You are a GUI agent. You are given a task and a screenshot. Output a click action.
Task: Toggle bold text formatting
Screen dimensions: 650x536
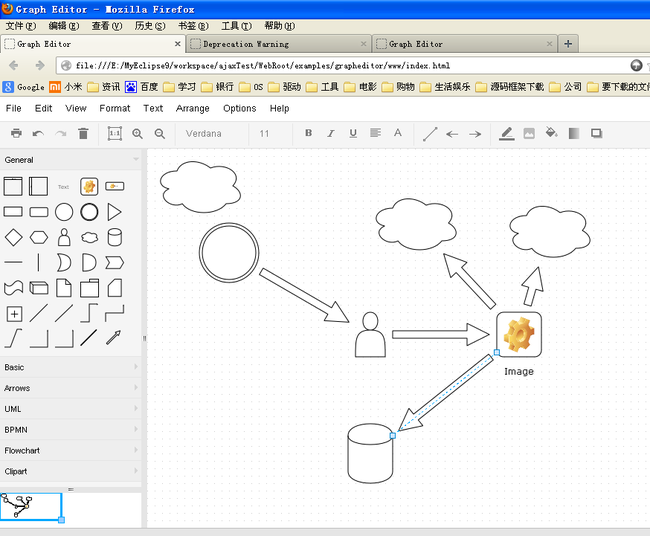(308, 133)
